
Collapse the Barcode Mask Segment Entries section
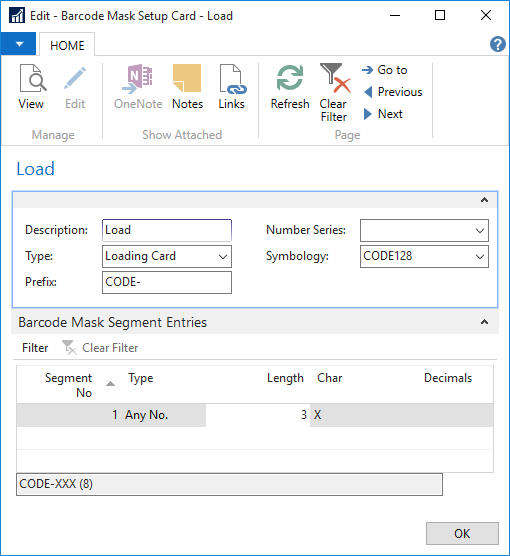(x=484, y=322)
